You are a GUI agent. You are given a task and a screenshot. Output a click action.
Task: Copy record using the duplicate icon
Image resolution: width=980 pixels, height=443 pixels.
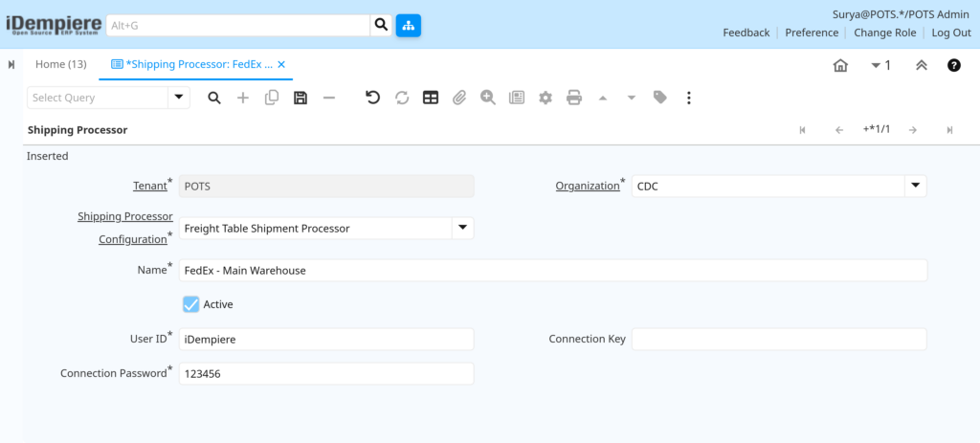click(x=272, y=98)
